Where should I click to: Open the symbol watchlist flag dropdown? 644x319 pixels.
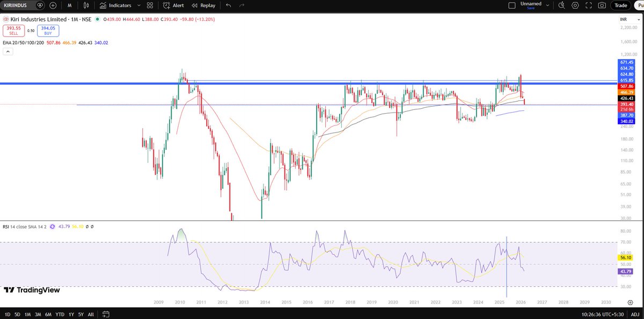coord(40,5)
